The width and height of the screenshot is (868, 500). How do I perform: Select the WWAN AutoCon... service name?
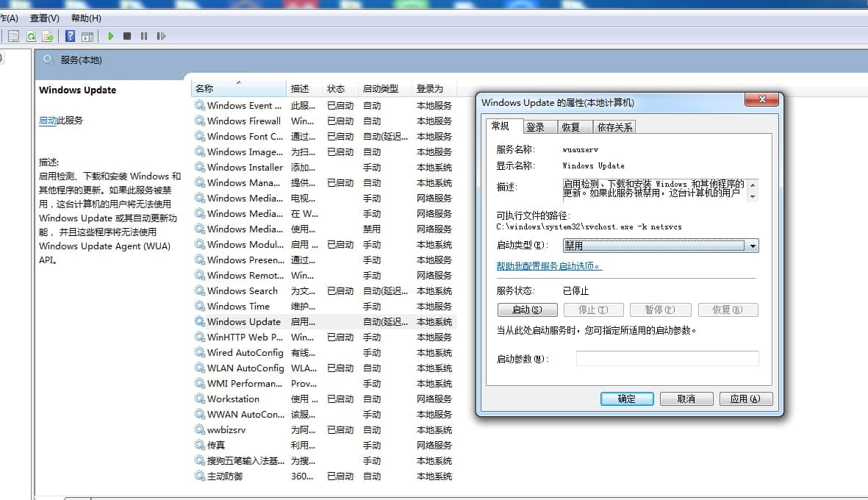tap(245, 414)
